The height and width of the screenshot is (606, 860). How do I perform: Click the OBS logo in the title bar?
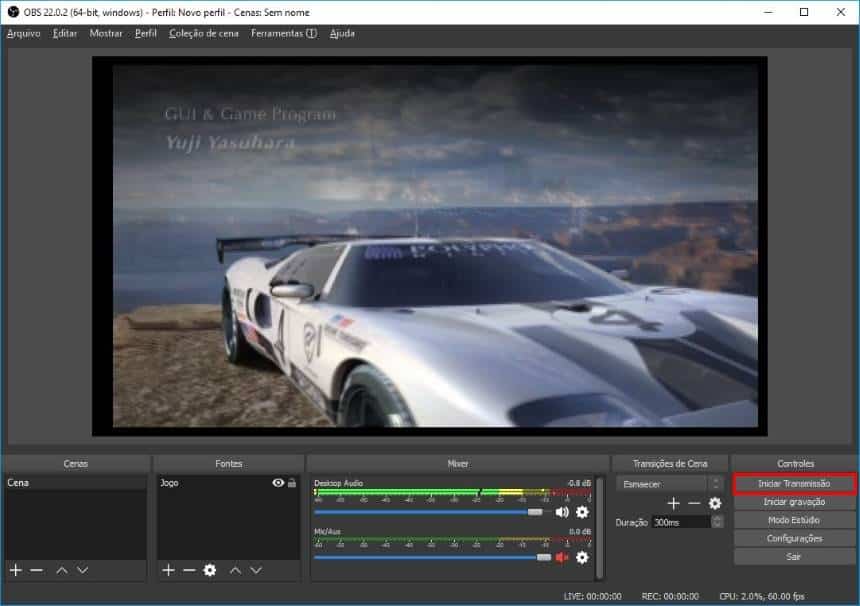[13, 12]
